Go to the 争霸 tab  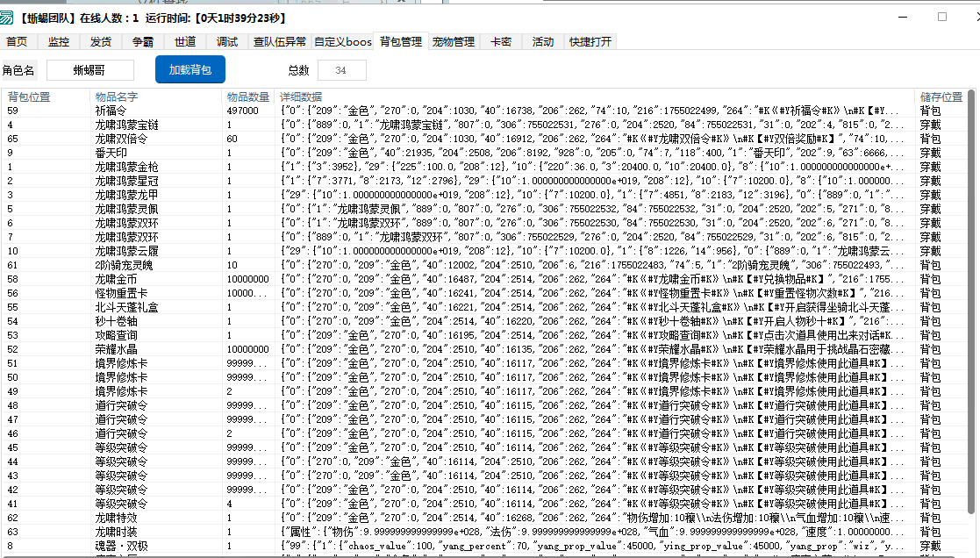click(x=143, y=41)
